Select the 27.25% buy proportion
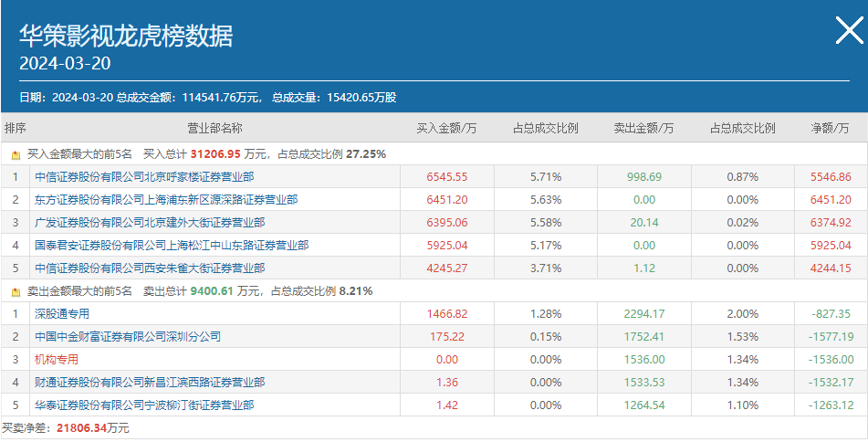The height and width of the screenshot is (442, 868). 366,154
